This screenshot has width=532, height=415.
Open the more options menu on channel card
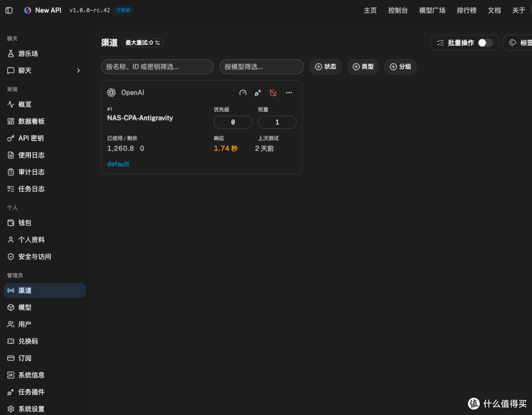[289, 93]
